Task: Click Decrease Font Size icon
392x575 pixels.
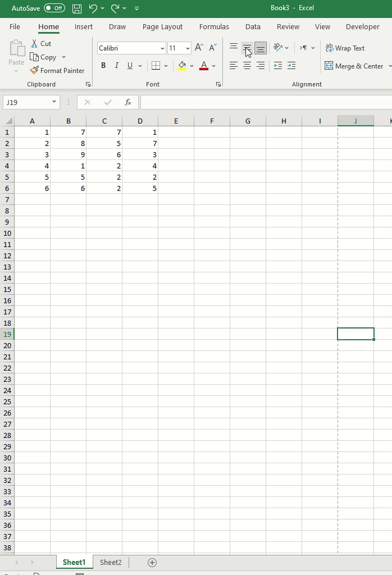Action: coord(213,47)
